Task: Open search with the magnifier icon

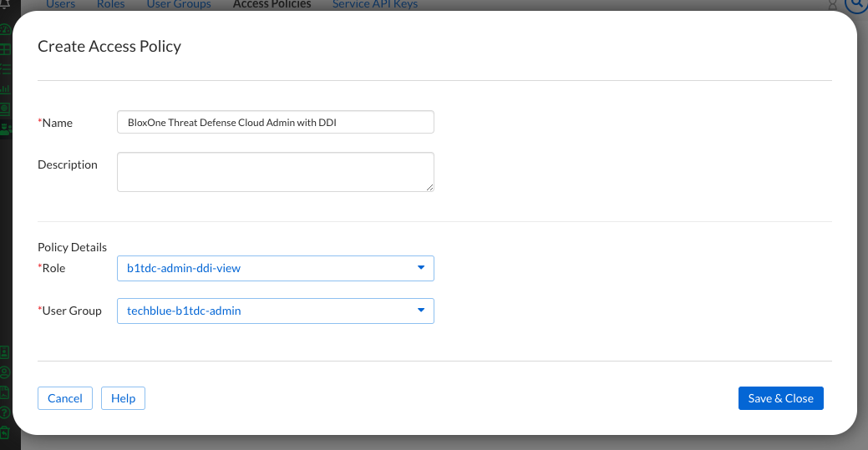Action: coord(857,5)
